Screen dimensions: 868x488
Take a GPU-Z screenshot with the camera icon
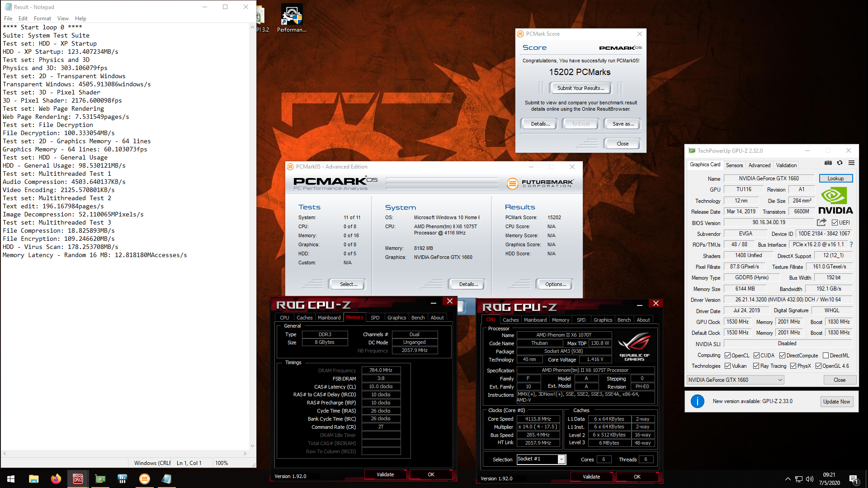click(828, 163)
